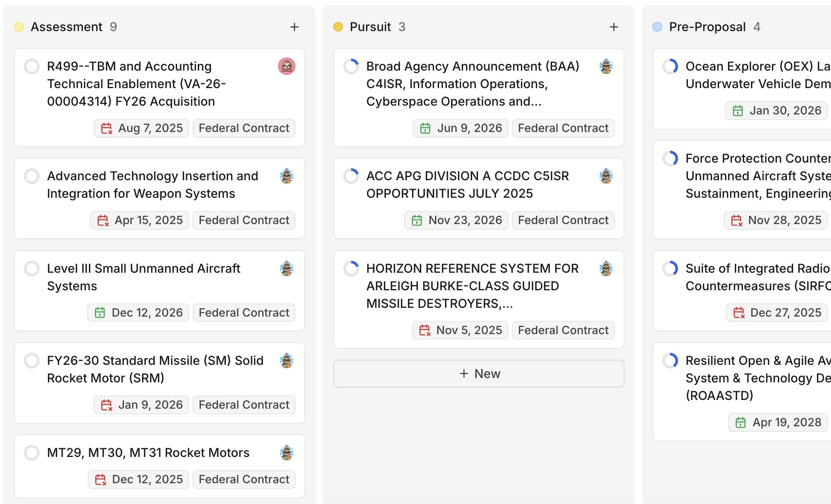This screenshot has width=831, height=504.
Task: Open assignee avatar on R499--TBM card
Action: 287,66
